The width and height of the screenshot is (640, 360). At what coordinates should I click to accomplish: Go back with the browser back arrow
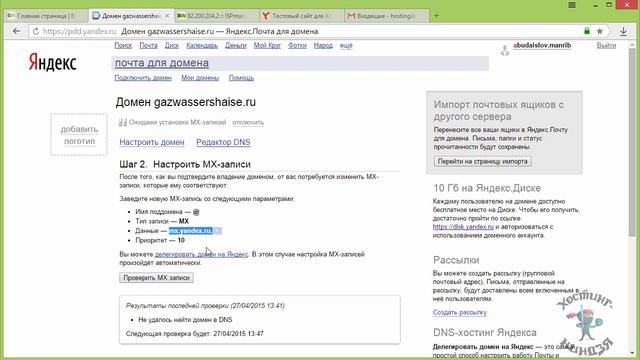(x=16, y=31)
